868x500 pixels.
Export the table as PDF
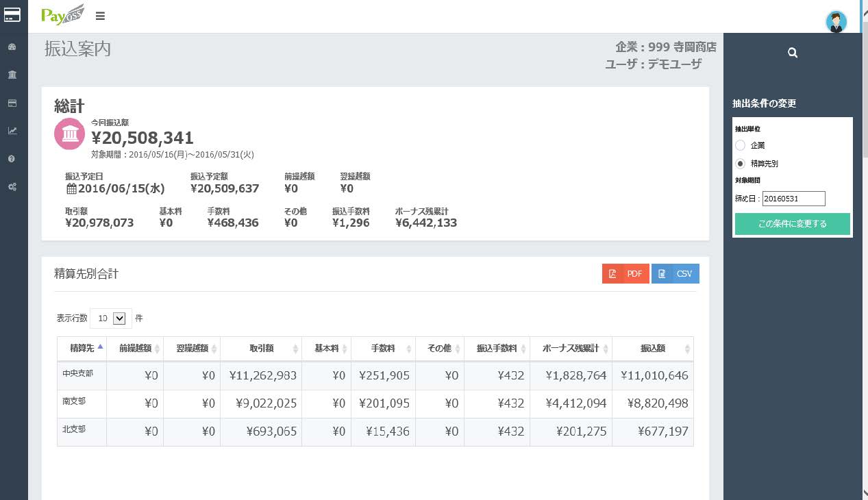click(625, 274)
